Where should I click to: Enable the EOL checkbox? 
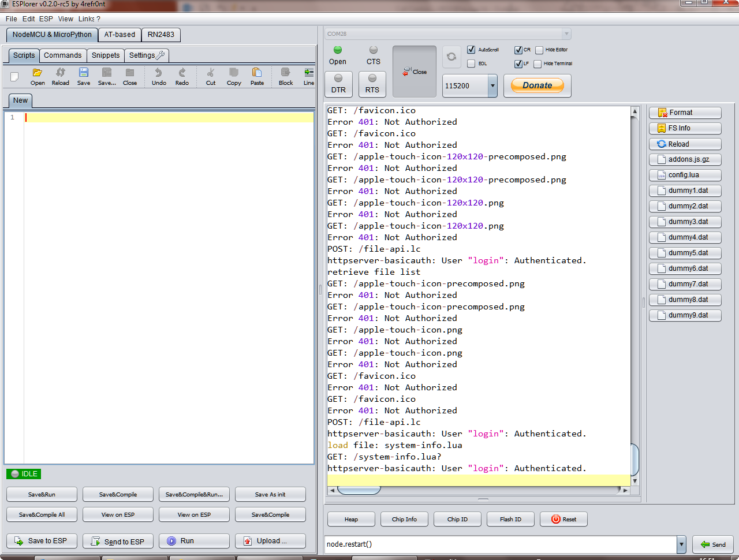tap(471, 64)
